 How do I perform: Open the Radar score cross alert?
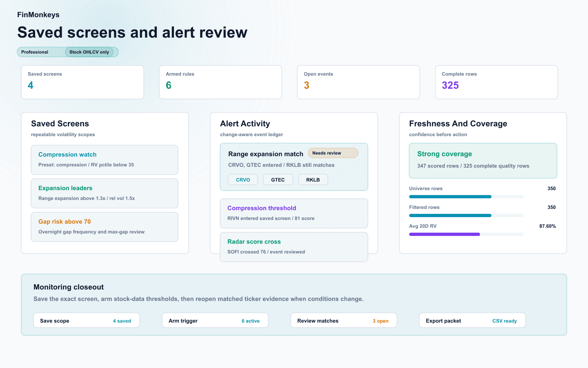294,247
